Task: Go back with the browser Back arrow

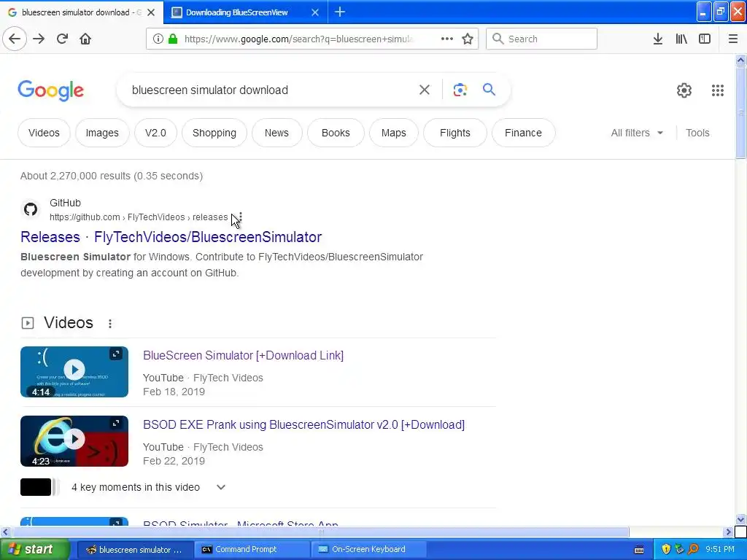Action: [15, 39]
